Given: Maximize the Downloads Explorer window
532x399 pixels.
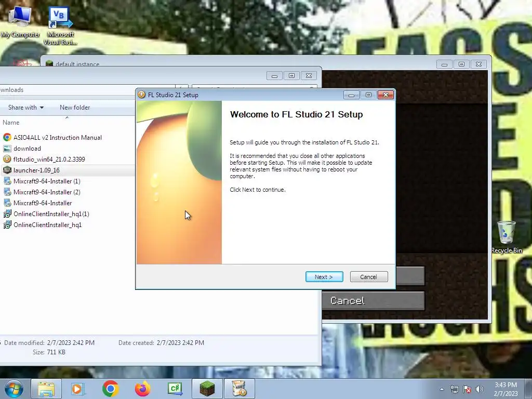Looking at the screenshot, I should 291,75.
